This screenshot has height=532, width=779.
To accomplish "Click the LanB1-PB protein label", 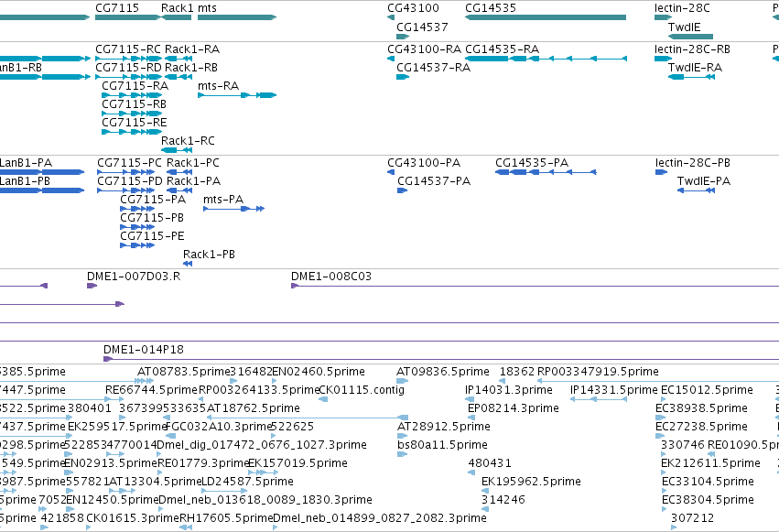I will [x=25, y=180].
